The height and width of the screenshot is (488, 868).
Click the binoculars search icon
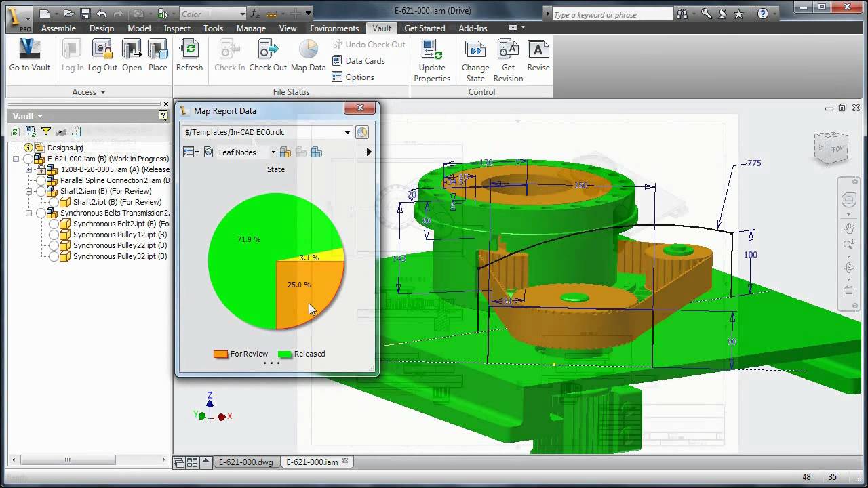(x=682, y=14)
